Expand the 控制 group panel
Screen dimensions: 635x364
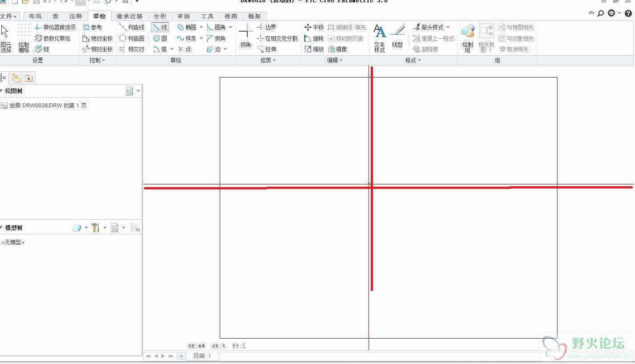point(98,60)
